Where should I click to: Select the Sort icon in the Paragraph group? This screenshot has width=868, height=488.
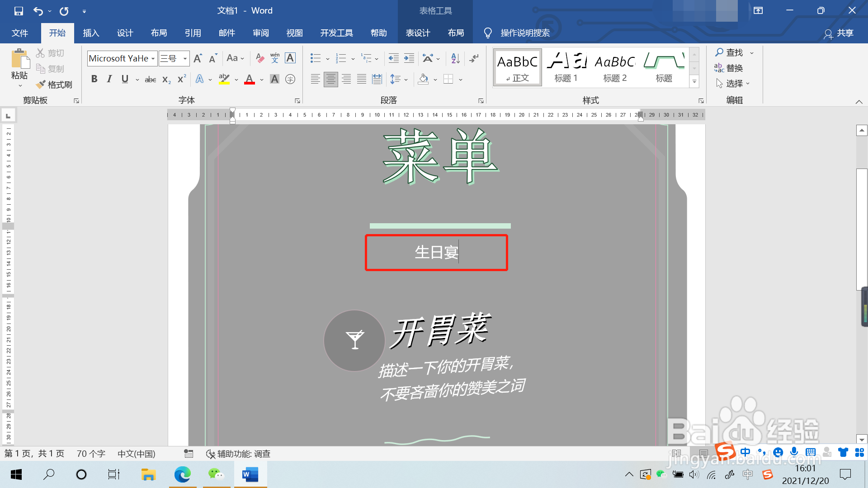pyautogui.click(x=454, y=58)
